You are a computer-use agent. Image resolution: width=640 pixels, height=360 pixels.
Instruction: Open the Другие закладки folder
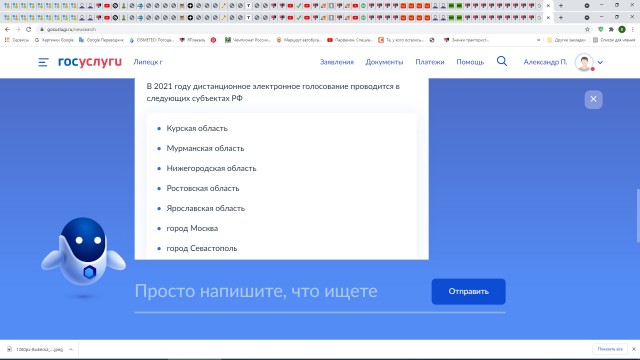[x=566, y=40]
